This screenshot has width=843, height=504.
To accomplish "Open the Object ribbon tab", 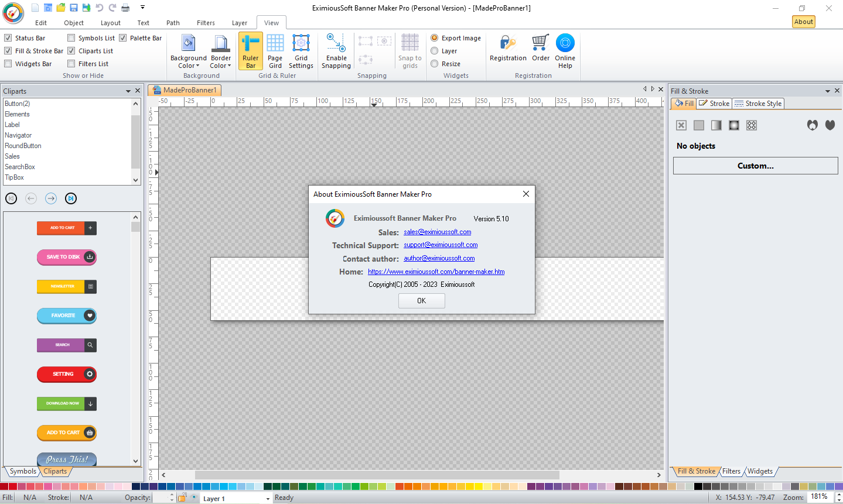I will [74, 23].
